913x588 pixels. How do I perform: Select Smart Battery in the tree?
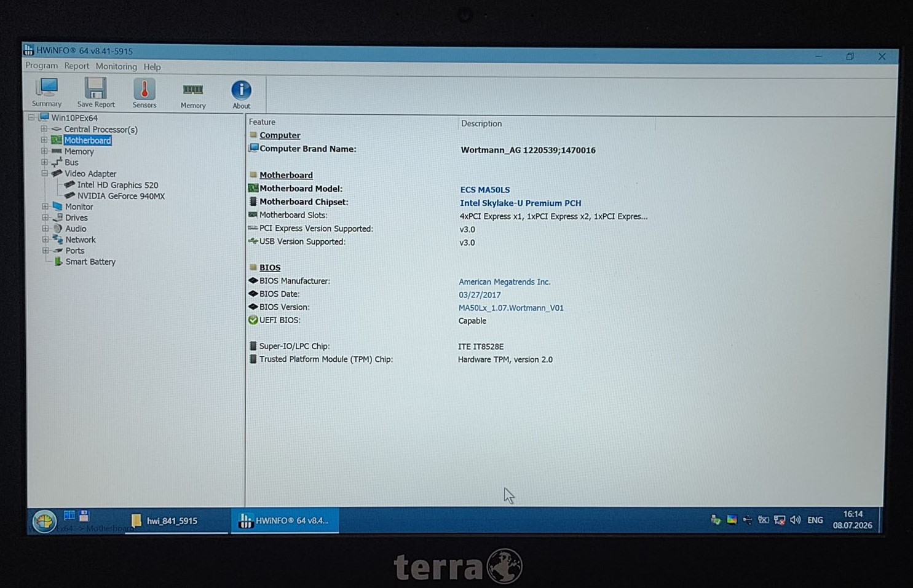90,262
